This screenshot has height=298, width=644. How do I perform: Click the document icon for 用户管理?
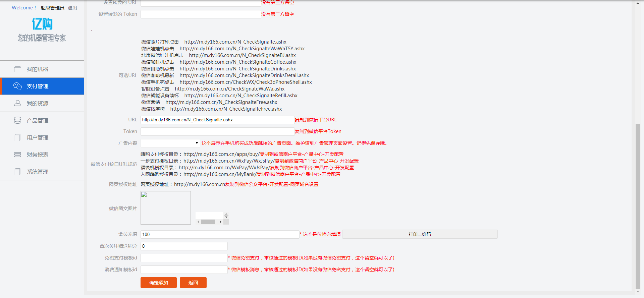[x=17, y=137]
